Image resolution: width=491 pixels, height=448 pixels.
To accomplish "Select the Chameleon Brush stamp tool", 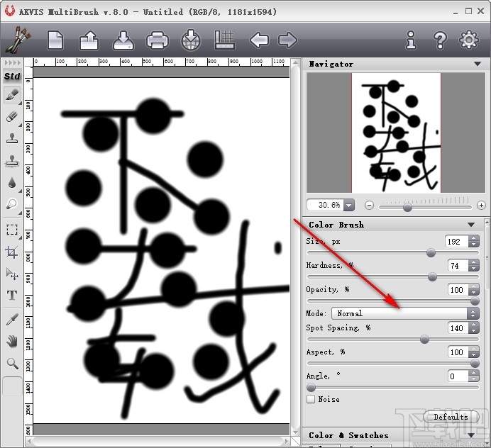I will 12,161.
